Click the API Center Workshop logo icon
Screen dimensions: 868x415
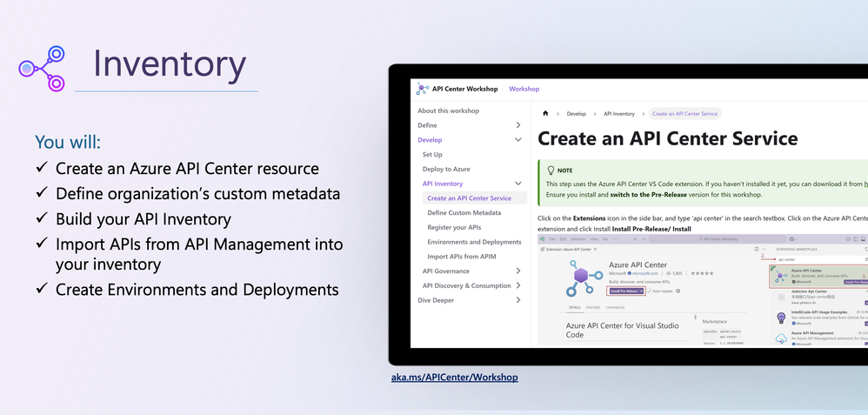click(423, 89)
